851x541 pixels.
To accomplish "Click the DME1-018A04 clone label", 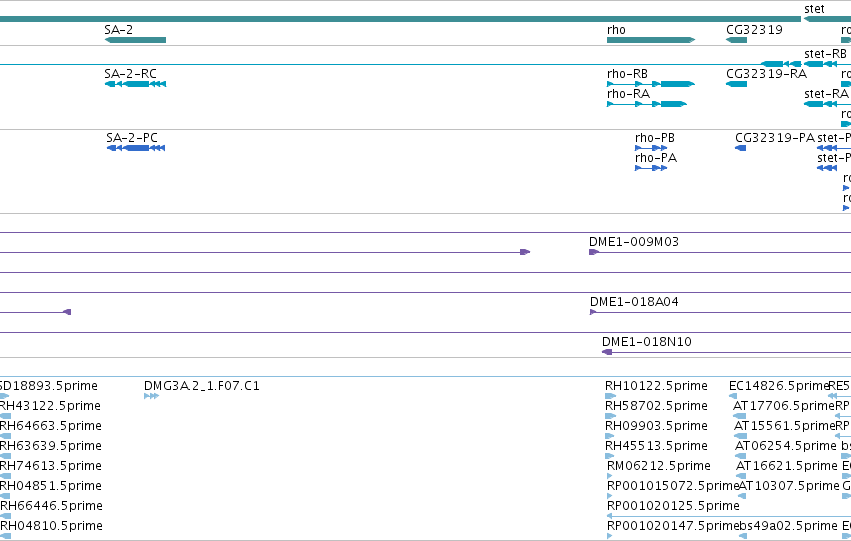I will tap(634, 302).
